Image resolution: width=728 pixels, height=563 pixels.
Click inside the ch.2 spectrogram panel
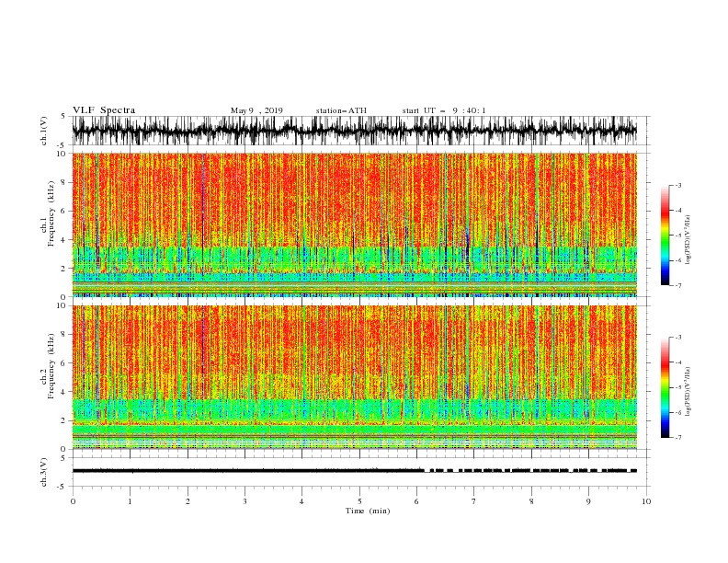coord(354,377)
